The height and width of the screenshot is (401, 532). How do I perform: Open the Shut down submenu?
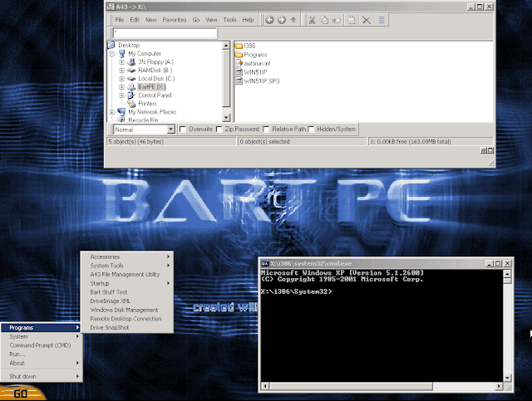tap(41, 376)
